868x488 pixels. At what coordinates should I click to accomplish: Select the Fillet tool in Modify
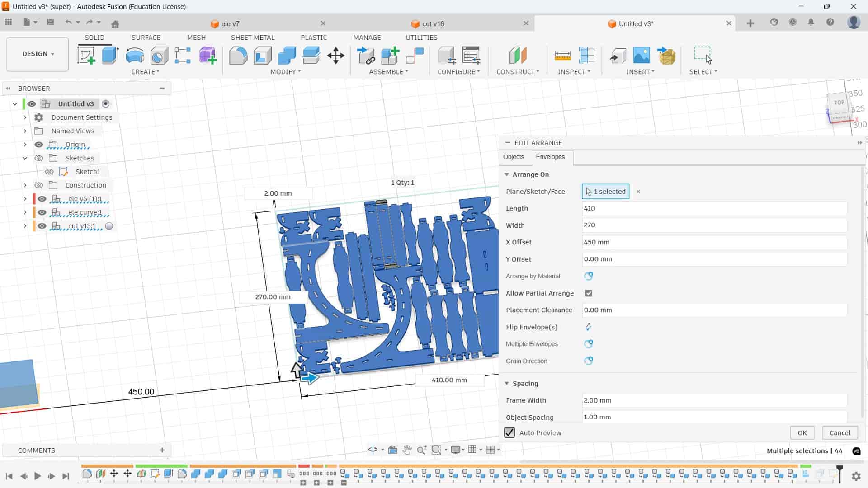[238, 56]
